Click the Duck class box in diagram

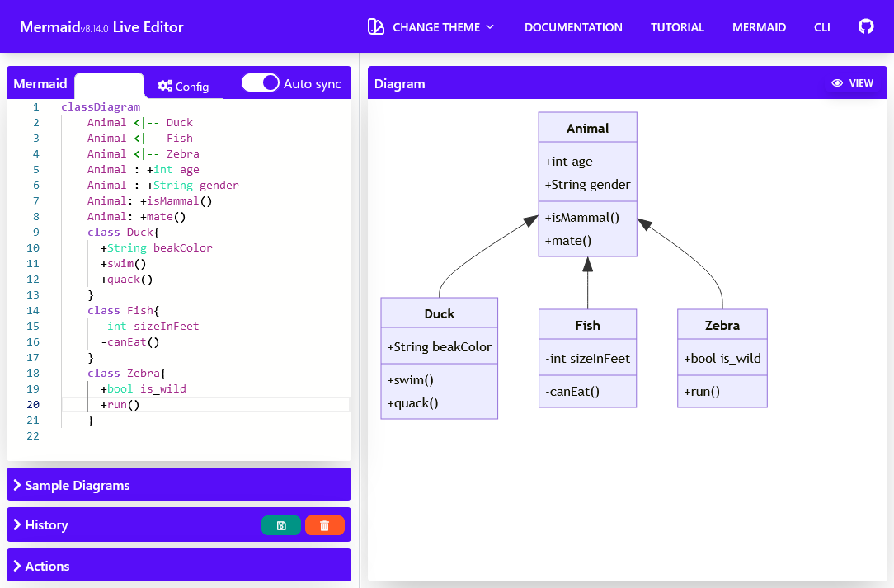439,358
